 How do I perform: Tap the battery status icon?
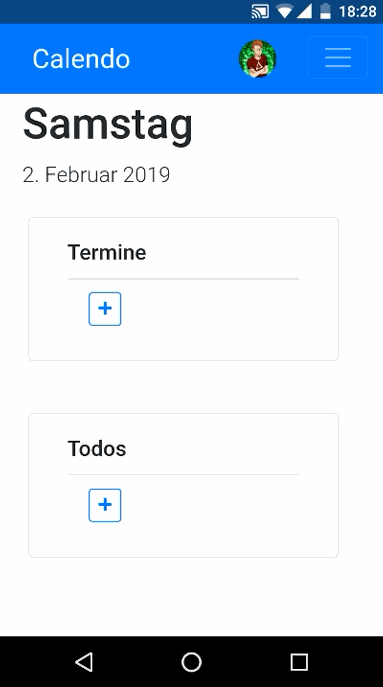coord(325,11)
